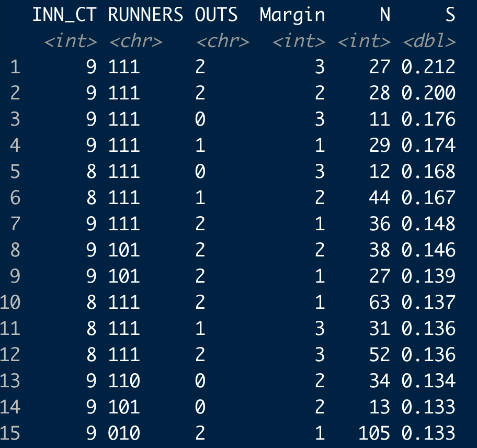This screenshot has width=477, height=448.
Task: Select the S value 0.212
Action: [428, 67]
